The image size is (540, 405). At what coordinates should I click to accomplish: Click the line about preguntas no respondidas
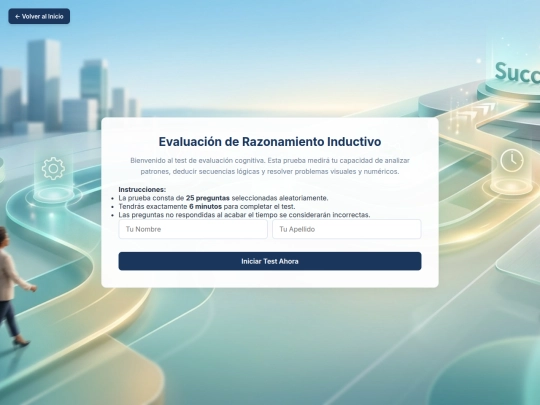tap(244, 215)
